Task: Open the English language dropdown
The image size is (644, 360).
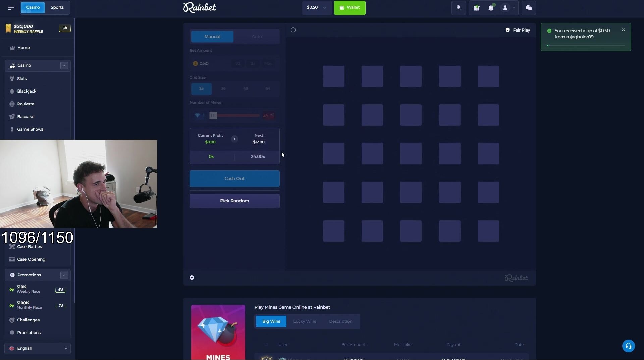Action: click(38, 348)
